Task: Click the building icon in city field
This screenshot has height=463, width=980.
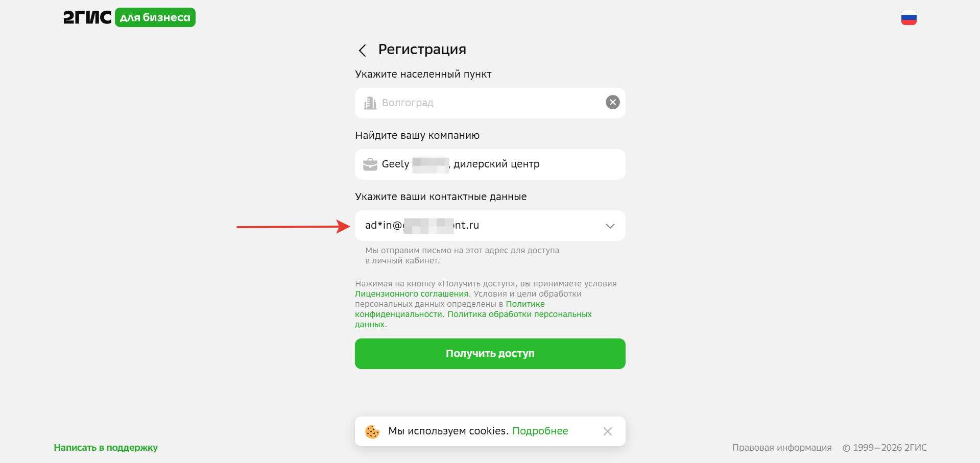Action: point(370,103)
